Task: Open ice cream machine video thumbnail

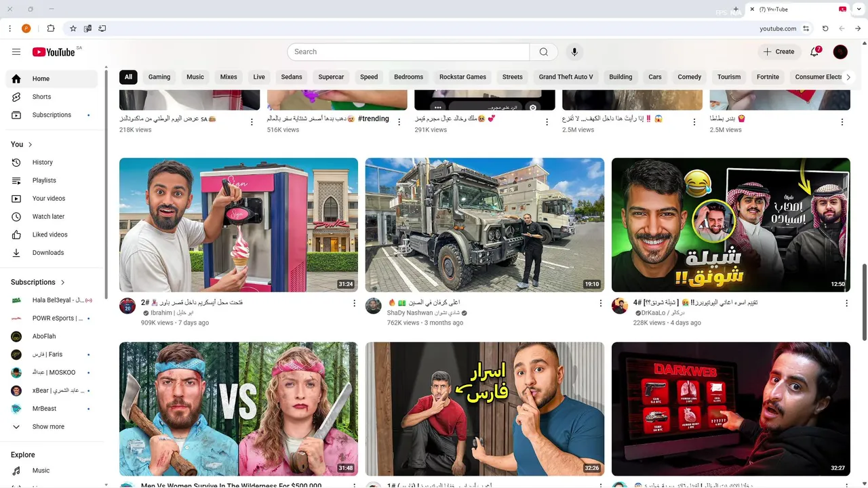Action: (239, 225)
